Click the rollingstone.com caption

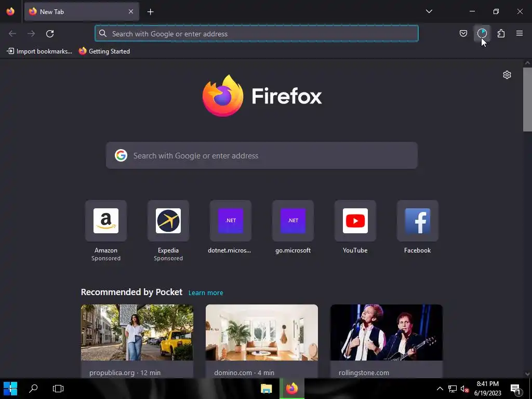[x=364, y=373]
